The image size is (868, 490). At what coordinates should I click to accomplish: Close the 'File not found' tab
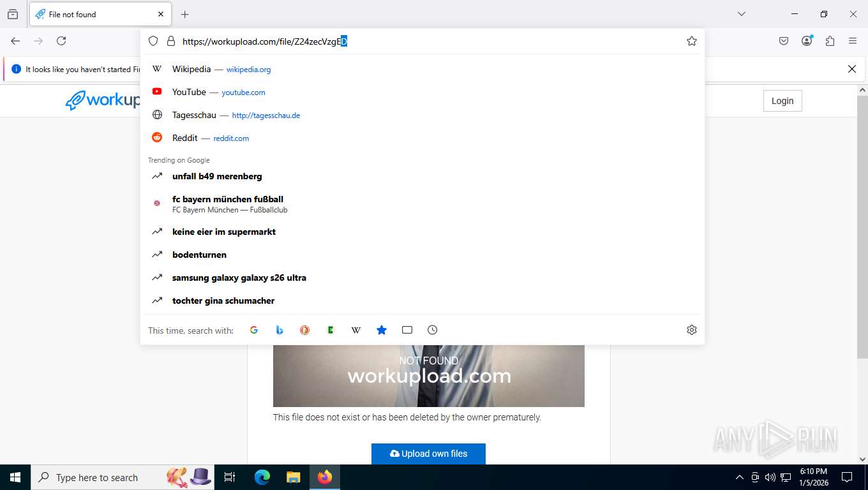pyautogui.click(x=161, y=14)
